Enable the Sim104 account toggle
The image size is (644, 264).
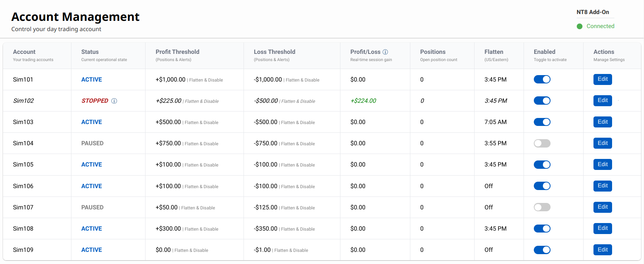[542, 143]
